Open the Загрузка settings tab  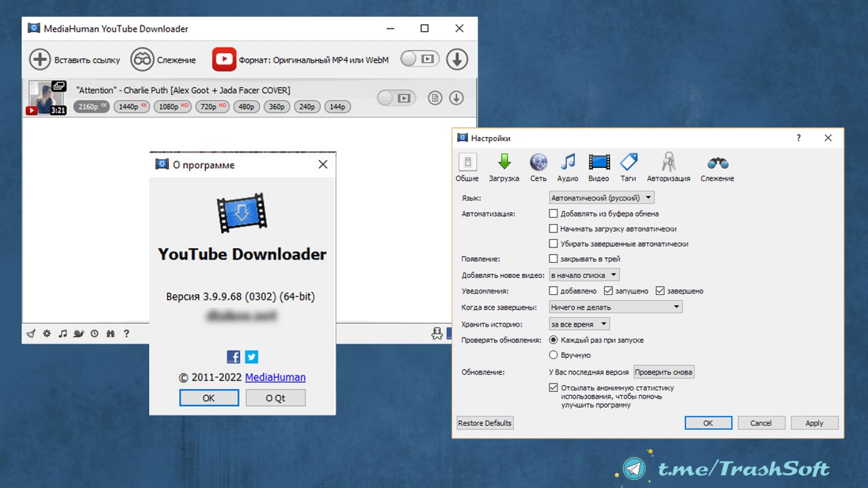[x=504, y=167]
